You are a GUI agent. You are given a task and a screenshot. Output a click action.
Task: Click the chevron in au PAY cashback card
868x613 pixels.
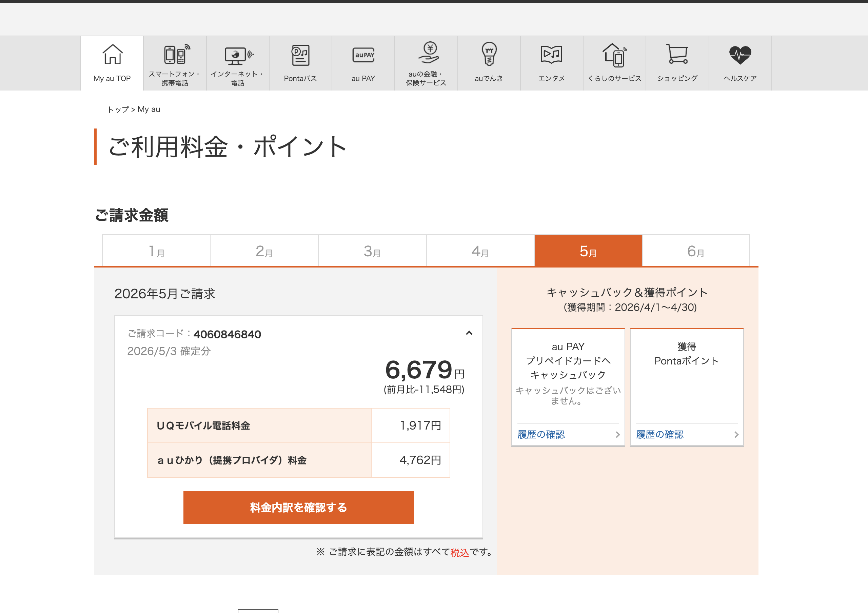click(x=618, y=435)
